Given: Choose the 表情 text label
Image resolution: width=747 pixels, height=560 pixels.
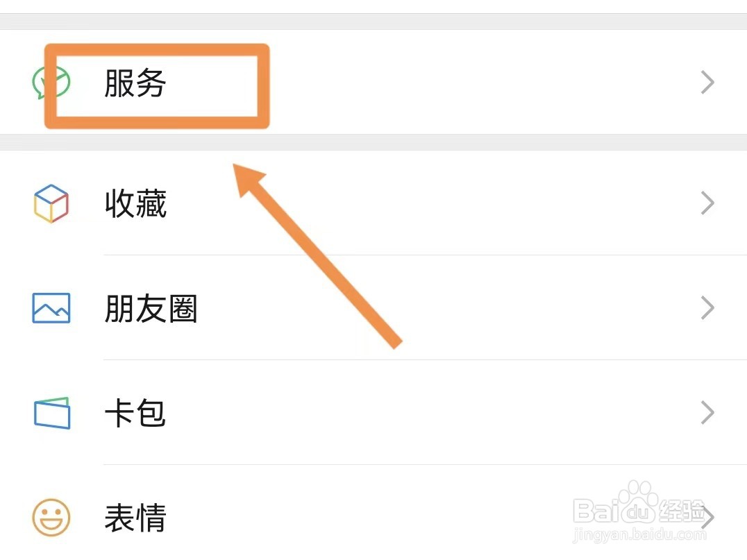Looking at the screenshot, I should click(x=135, y=518).
